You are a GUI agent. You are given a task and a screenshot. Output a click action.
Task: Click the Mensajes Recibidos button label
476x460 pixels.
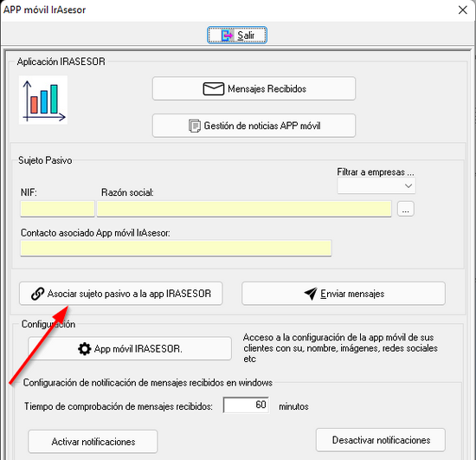267,88
